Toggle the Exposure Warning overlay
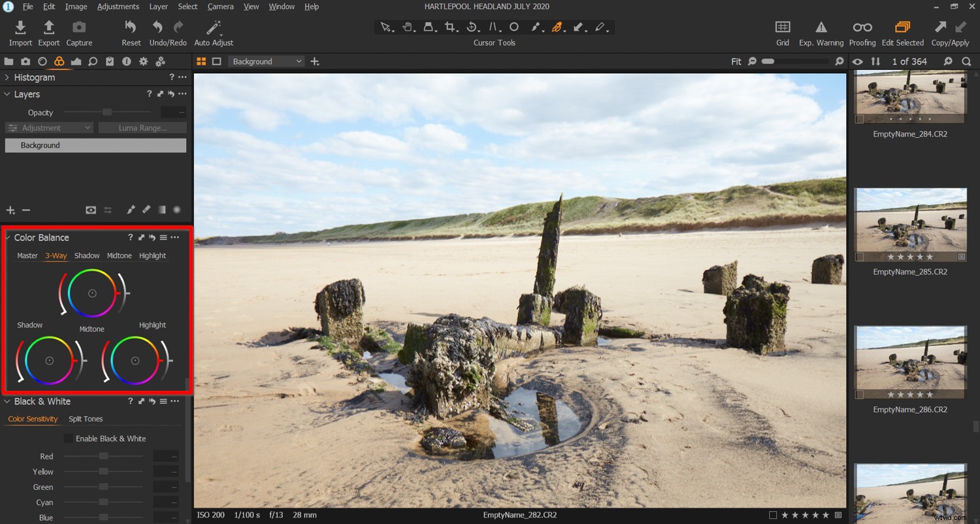Image resolution: width=980 pixels, height=524 pixels. click(821, 27)
